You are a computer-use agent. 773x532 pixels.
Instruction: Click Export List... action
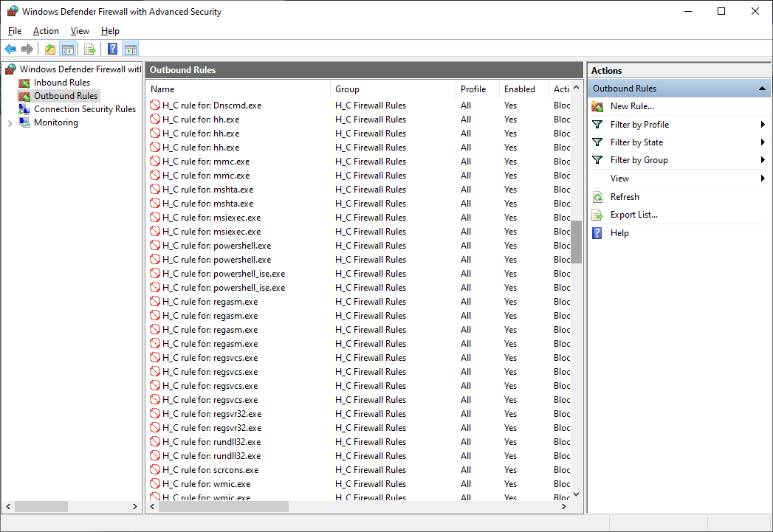click(634, 215)
